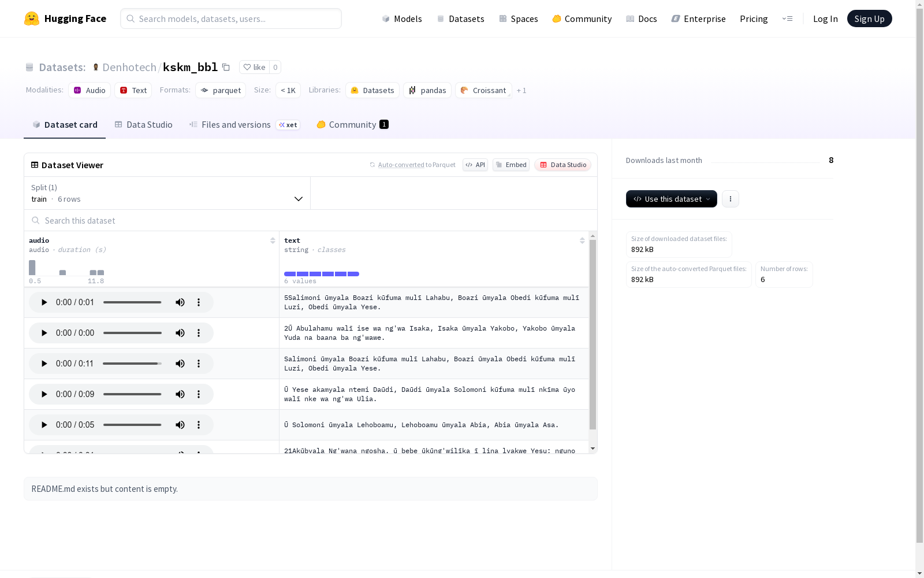Screen dimensions: 924x578
Task: Switch to the Dataset card tab
Action: click(65, 125)
